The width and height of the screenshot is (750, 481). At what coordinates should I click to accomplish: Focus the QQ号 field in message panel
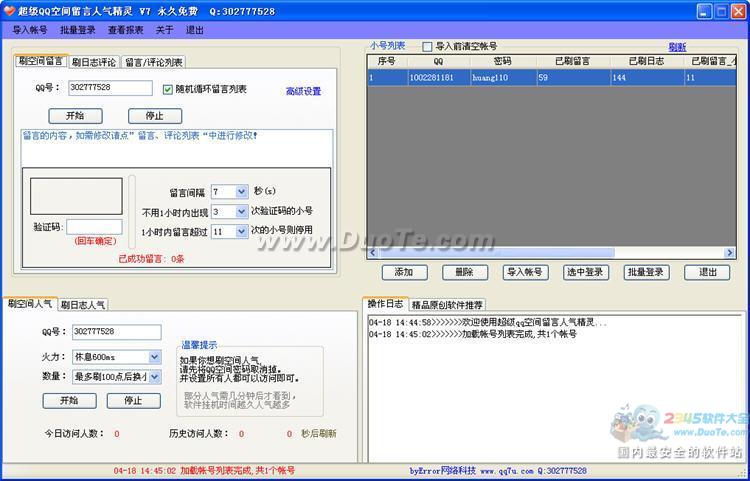pyautogui.click(x=110, y=88)
